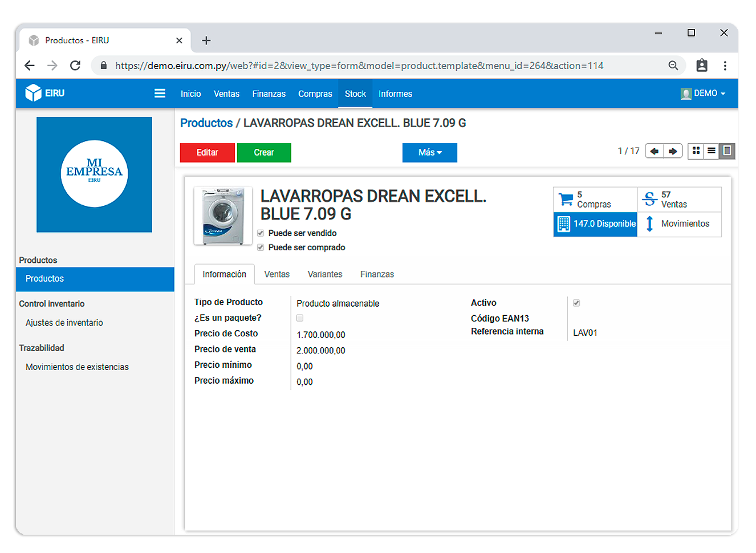Click Producto almacenable value

338,303
